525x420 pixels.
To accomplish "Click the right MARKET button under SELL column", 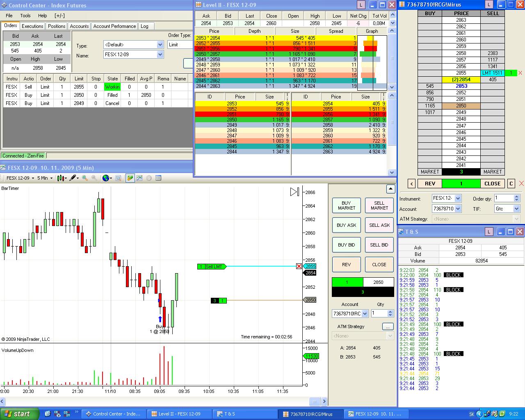I will [493, 172].
